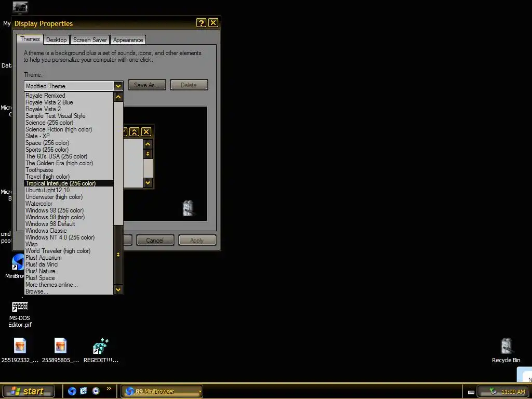Select The Golden Era (high color)
Image resolution: width=532 pixels, height=399 pixels.
(69, 163)
